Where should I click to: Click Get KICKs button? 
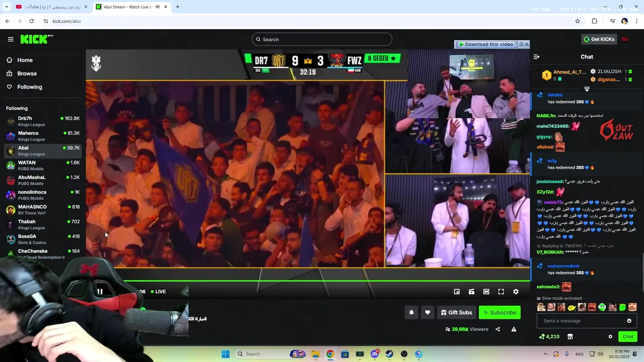[599, 39]
